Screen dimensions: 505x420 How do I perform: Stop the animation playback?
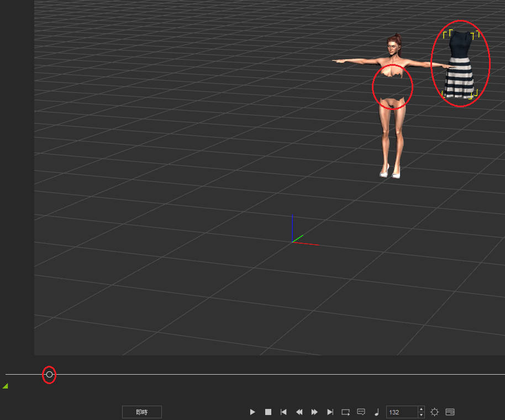coord(268,412)
